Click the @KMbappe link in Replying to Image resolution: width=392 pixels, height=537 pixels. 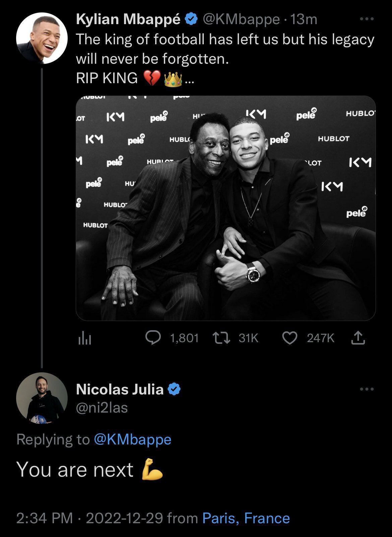[133, 439]
